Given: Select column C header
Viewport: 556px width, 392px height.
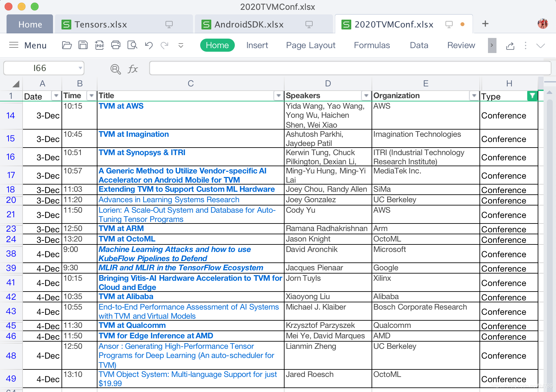Looking at the screenshot, I should 191,84.
